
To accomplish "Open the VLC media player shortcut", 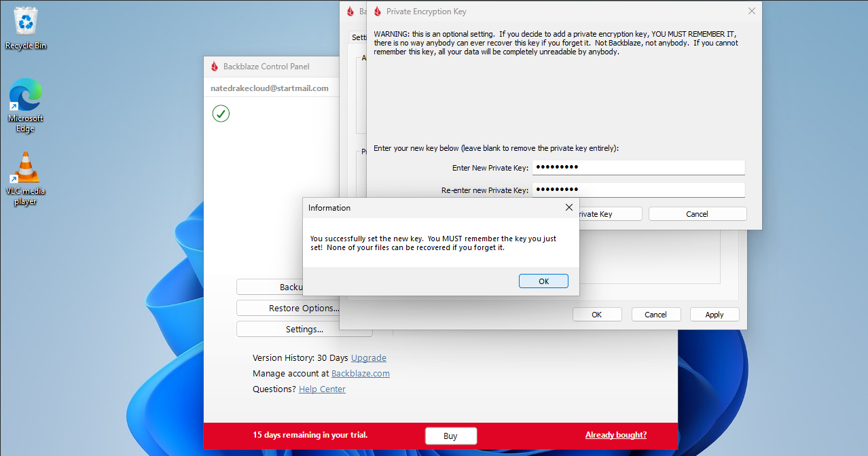I will [26, 178].
